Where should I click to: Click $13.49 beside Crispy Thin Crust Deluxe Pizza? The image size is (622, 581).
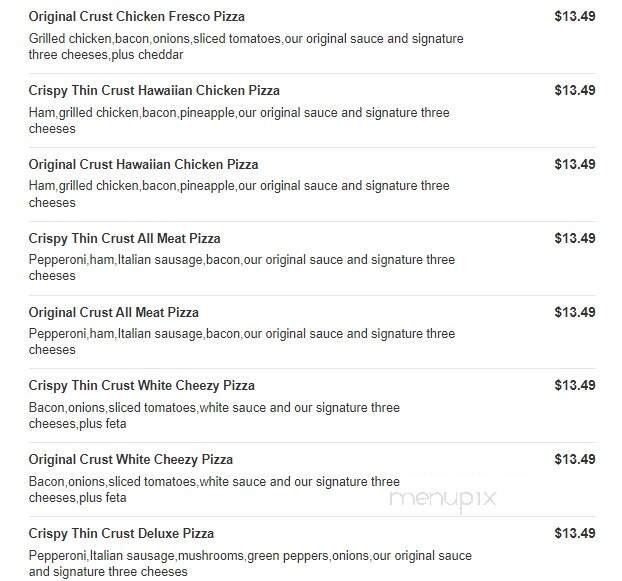click(x=574, y=533)
